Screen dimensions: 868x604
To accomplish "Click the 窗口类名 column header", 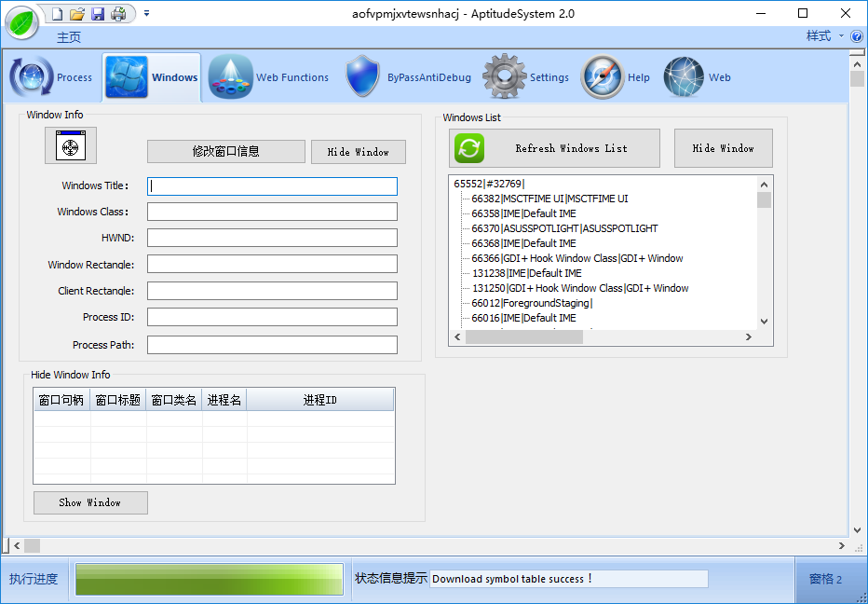I will click(174, 400).
